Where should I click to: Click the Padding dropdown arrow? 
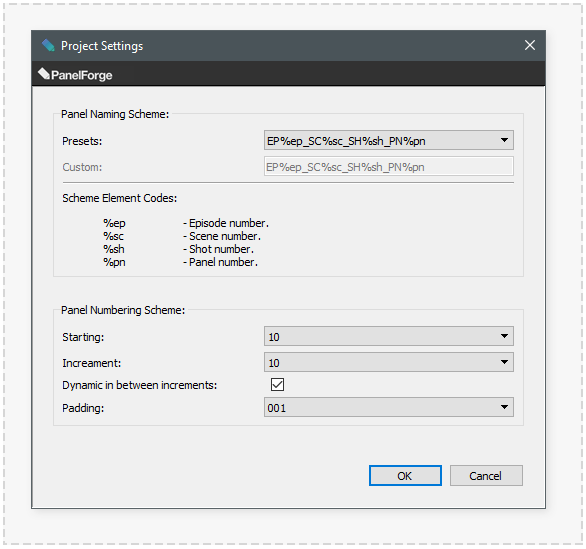coord(504,407)
